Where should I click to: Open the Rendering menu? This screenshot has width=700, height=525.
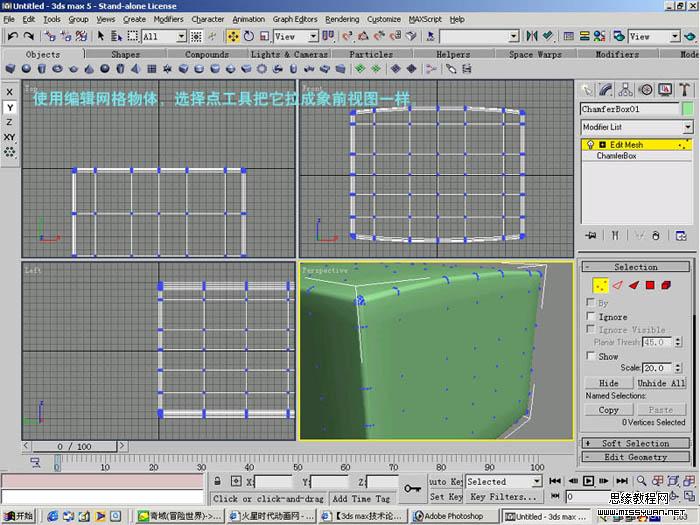pyautogui.click(x=342, y=19)
